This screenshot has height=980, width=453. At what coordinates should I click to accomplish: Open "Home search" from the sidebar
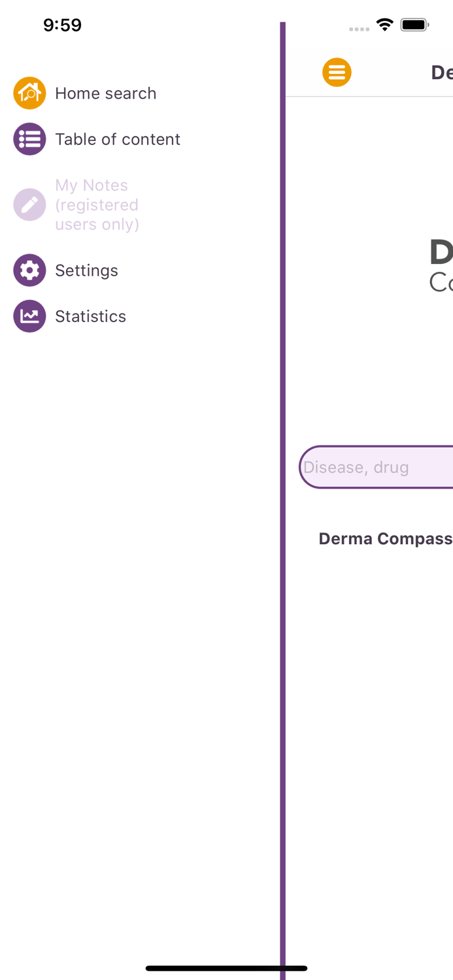pos(106,93)
